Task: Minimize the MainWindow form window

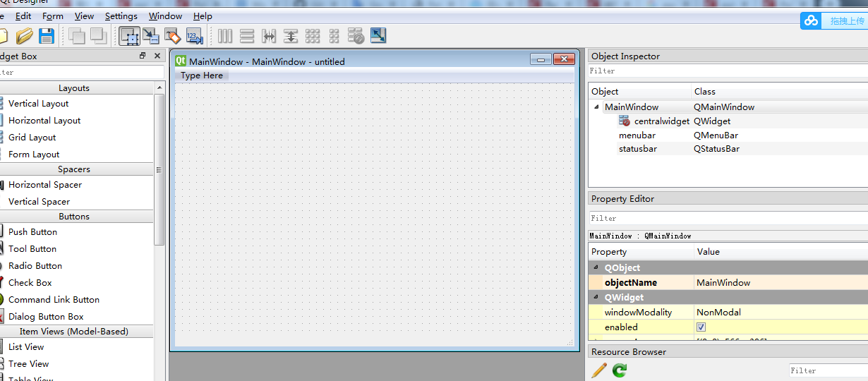Action: 541,60
